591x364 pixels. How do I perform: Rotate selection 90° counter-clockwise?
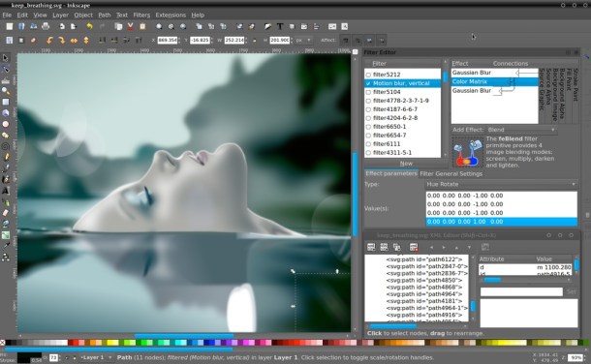click(49, 41)
